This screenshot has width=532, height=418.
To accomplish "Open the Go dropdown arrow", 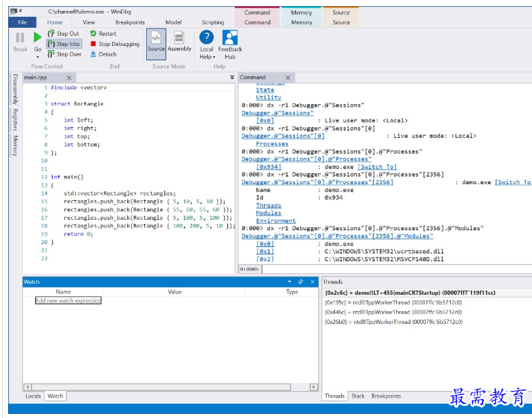I will pyautogui.click(x=38, y=57).
